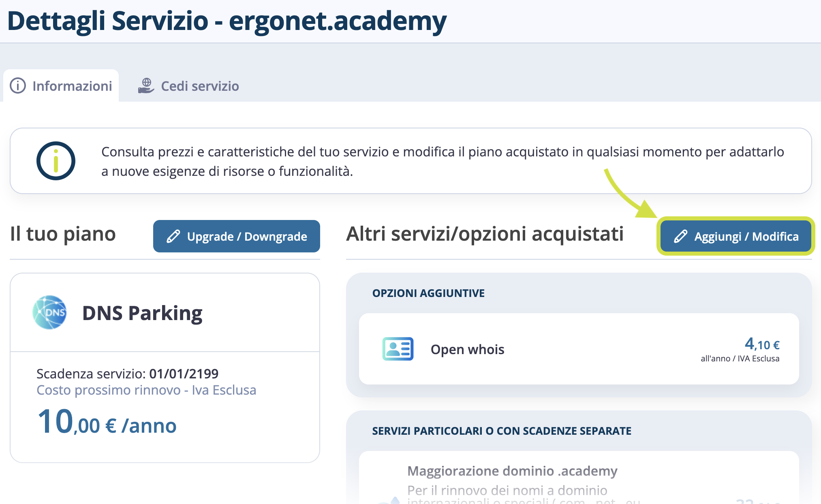Open the Informazioni tab

[61, 86]
